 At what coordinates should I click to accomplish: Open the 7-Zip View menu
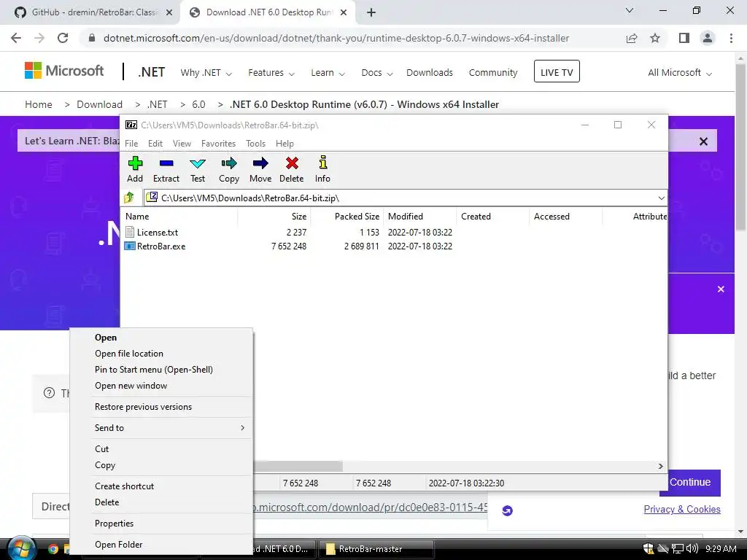point(182,144)
